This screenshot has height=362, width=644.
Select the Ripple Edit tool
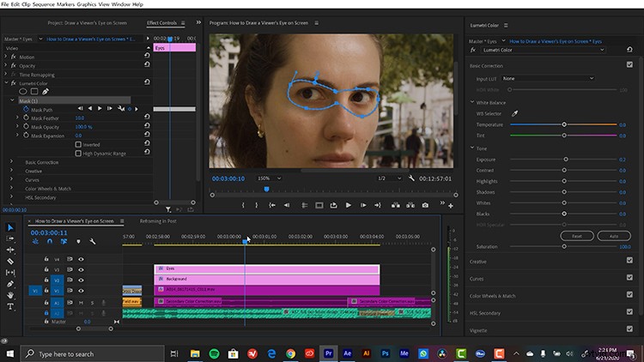pyautogui.click(x=10, y=250)
